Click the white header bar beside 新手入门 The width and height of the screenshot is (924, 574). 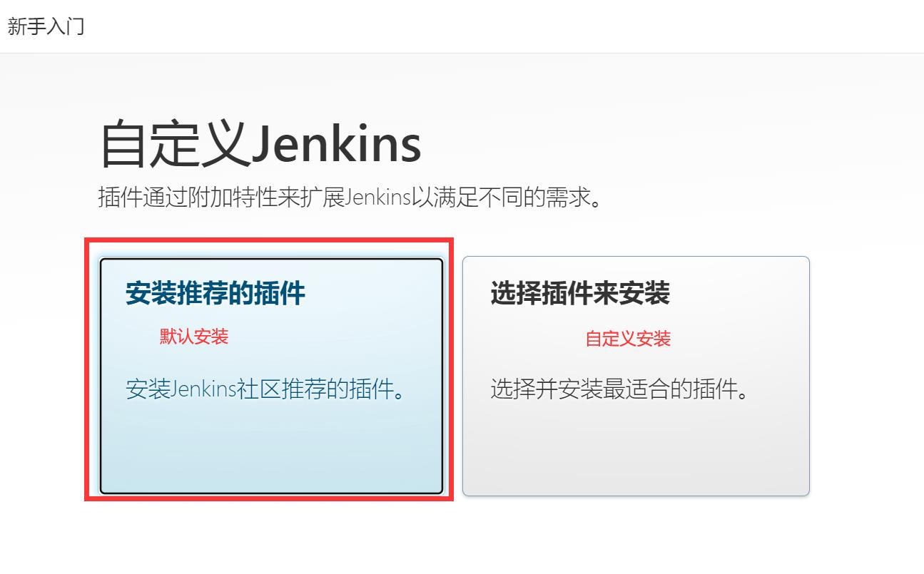[x=499, y=26]
